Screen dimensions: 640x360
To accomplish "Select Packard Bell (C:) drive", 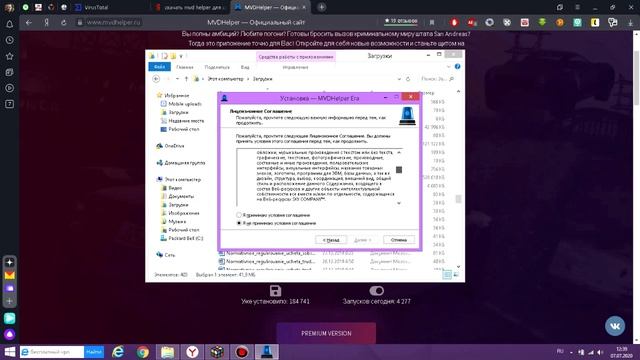I will [185, 238].
